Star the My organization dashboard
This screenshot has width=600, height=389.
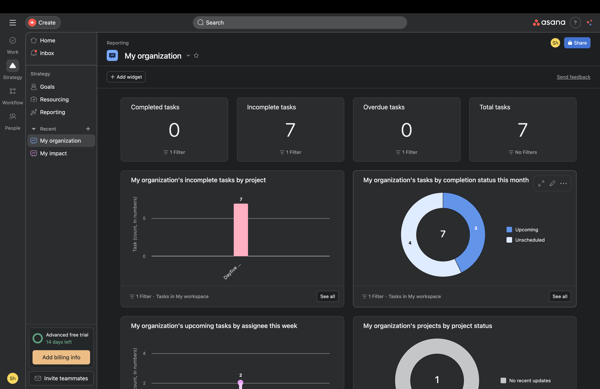pos(196,56)
